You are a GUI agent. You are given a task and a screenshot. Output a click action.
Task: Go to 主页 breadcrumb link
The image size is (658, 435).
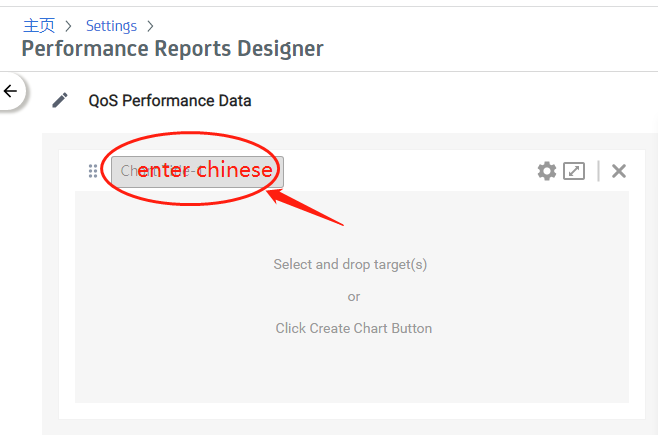coord(39,26)
